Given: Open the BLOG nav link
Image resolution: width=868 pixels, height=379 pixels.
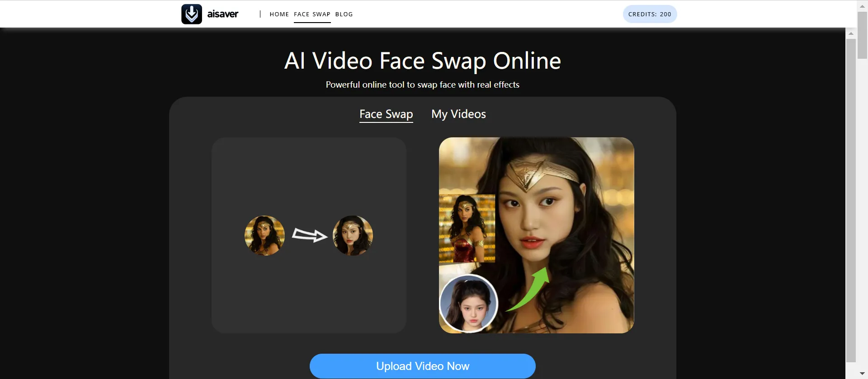Looking at the screenshot, I should click(x=344, y=14).
